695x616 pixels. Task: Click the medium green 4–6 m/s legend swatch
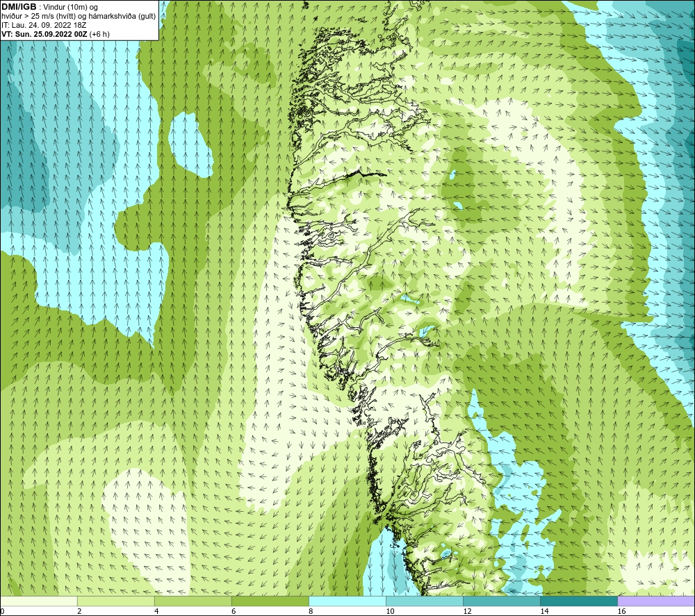pos(193,601)
